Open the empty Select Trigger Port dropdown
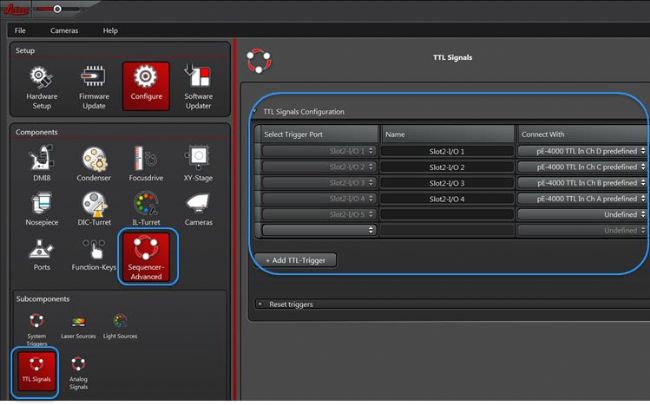 [x=319, y=230]
